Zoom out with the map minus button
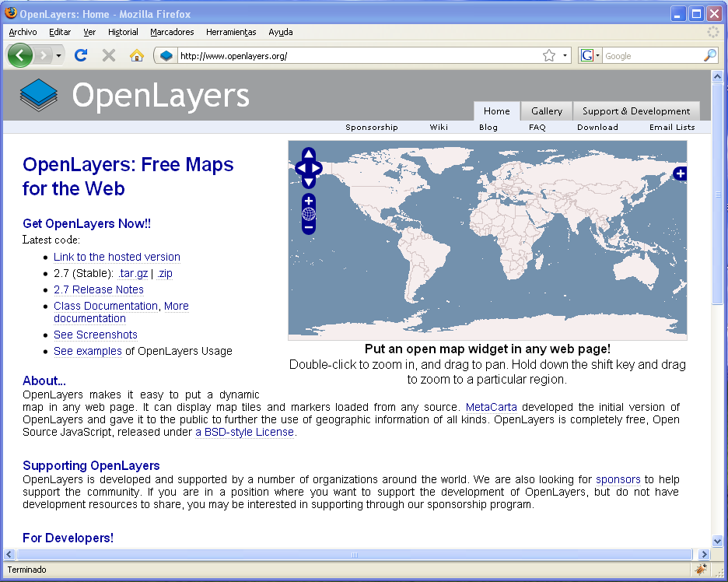Image resolution: width=728 pixels, height=582 pixels. pyautogui.click(x=309, y=228)
